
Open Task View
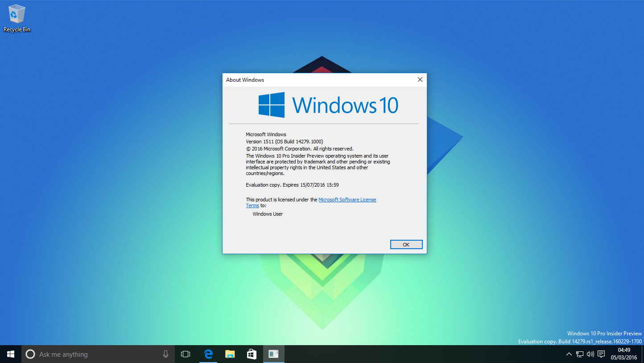click(x=186, y=354)
